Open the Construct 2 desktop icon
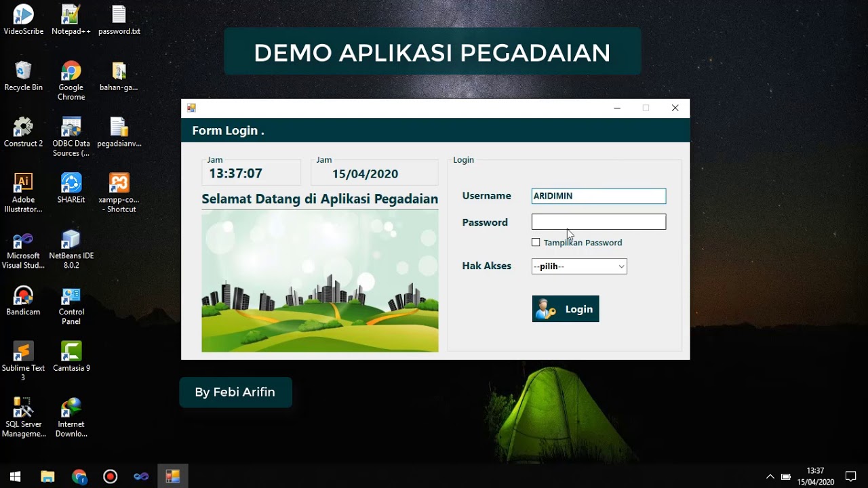Viewport: 868px width, 488px height. (23, 132)
